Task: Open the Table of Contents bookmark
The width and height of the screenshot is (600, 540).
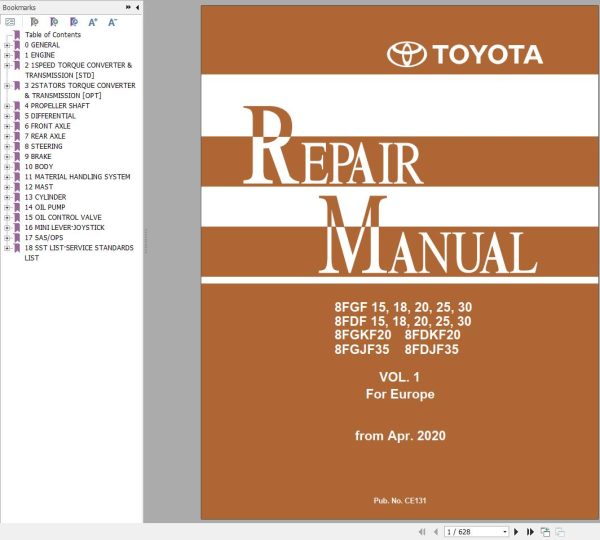Action: [52, 35]
